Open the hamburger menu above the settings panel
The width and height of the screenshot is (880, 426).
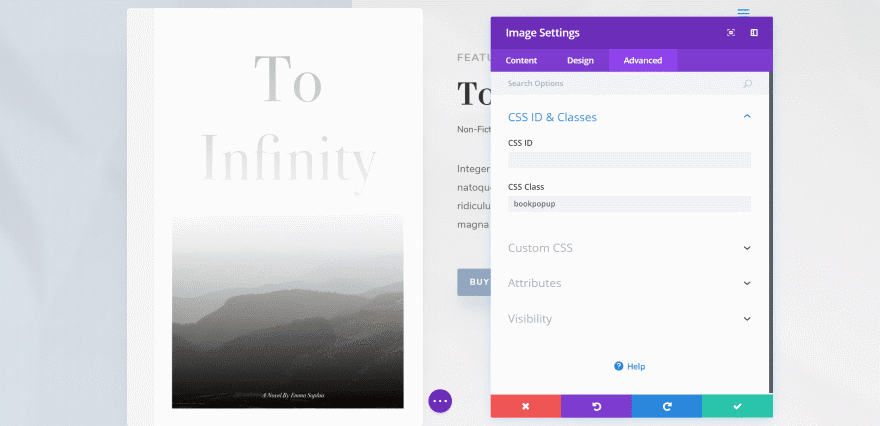tap(744, 12)
